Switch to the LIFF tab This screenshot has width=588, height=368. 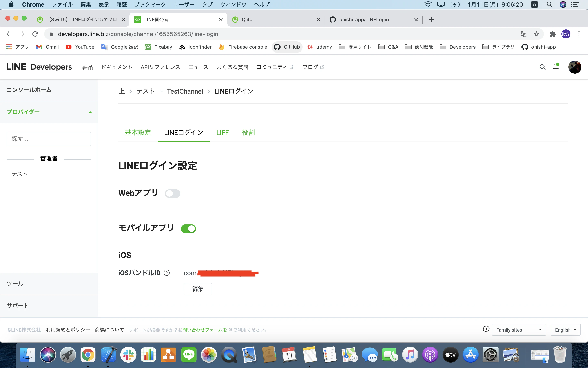tap(223, 132)
